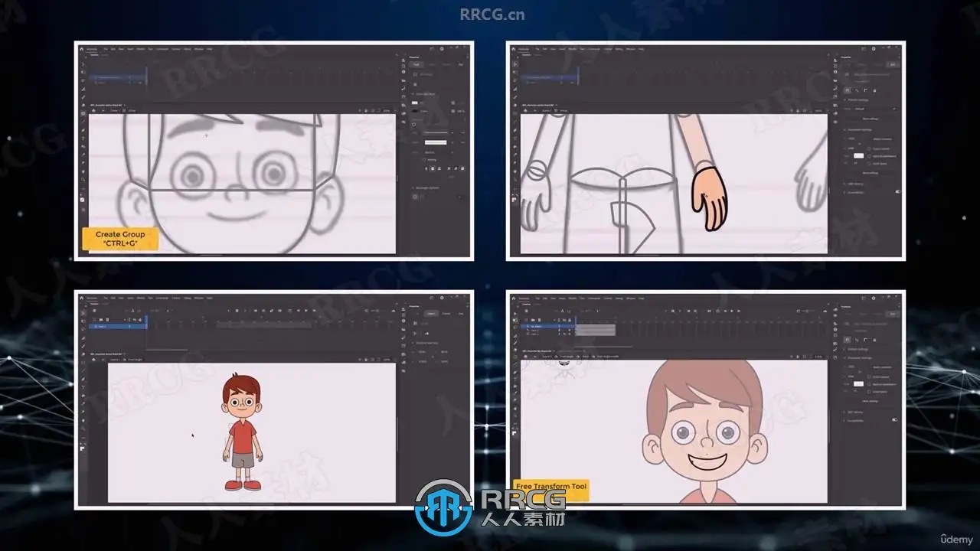Click the Play icon in the full-body boy timeline
This screenshot has height=551, width=980.
click(306, 310)
